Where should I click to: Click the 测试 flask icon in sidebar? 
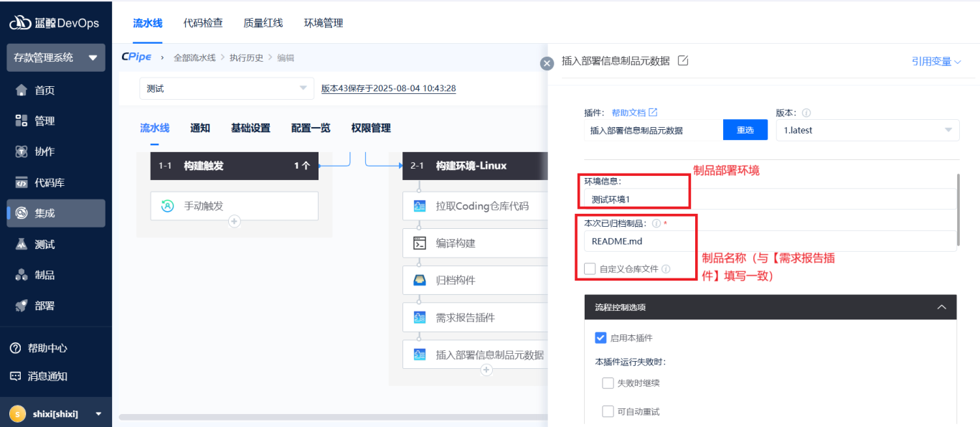pos(22,244)
